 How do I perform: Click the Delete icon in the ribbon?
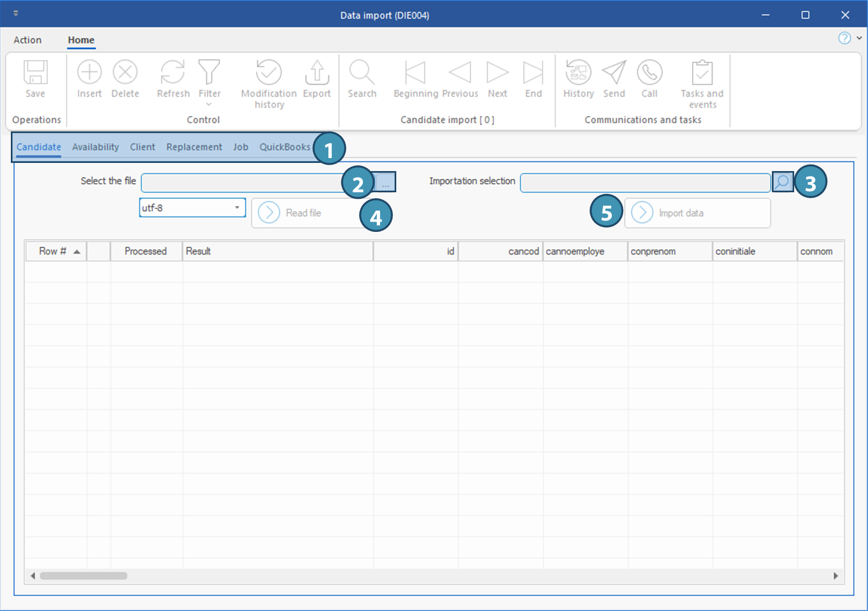click(x=125, y=73)
